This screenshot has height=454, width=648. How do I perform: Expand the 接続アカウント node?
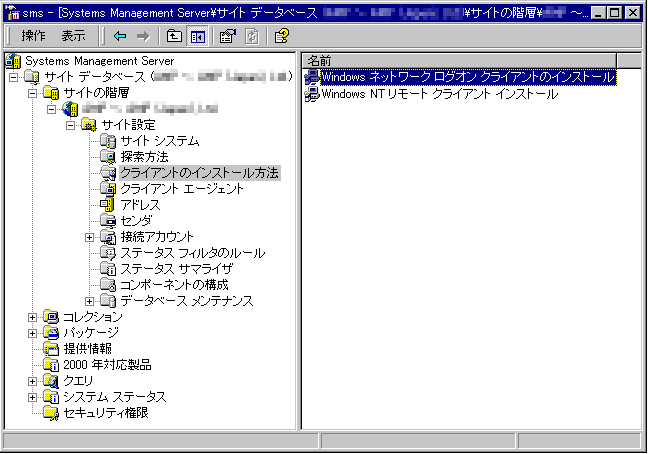[x=89, y=238]
